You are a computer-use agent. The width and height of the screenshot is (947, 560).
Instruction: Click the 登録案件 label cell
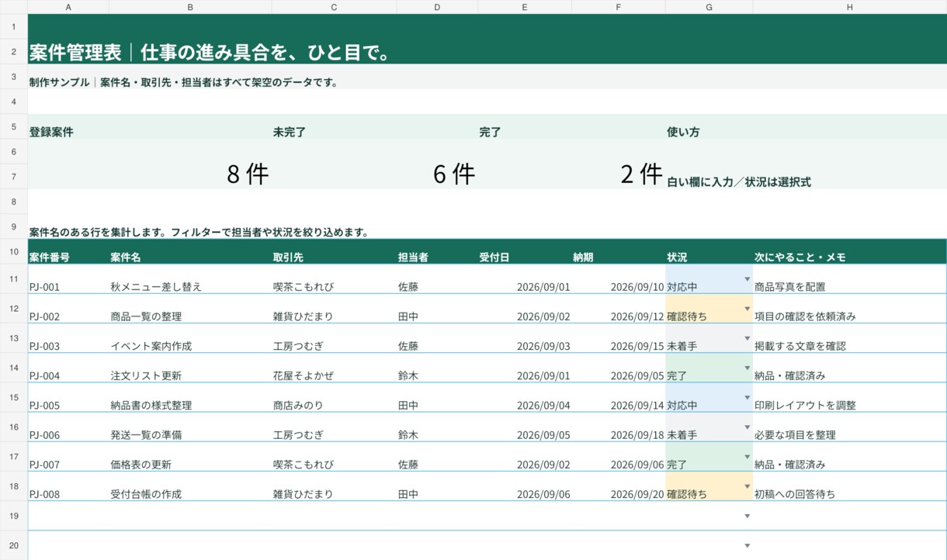click(x=150, y=126)
